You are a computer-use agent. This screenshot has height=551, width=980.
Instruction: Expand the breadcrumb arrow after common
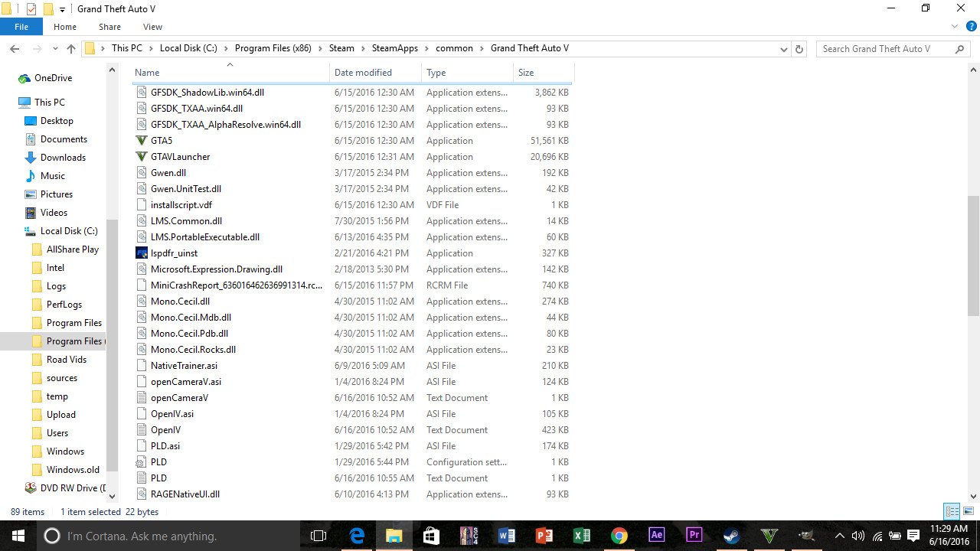[482, 48]
